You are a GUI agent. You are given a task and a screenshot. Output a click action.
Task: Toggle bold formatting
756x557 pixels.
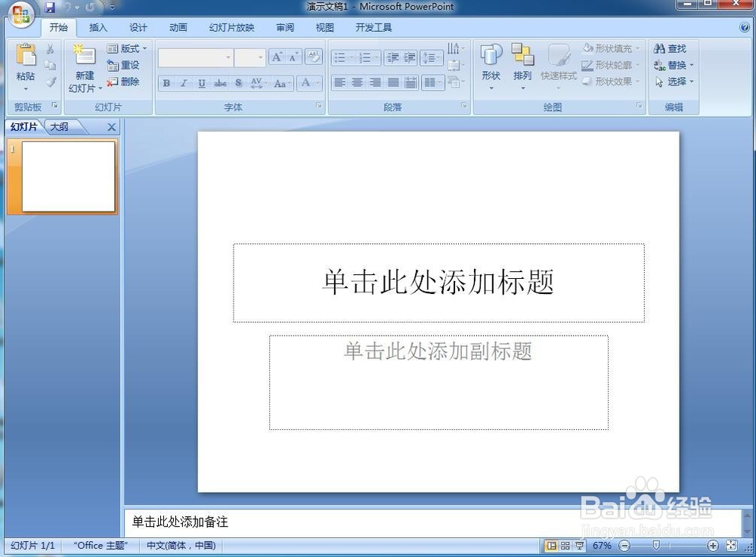166,83
